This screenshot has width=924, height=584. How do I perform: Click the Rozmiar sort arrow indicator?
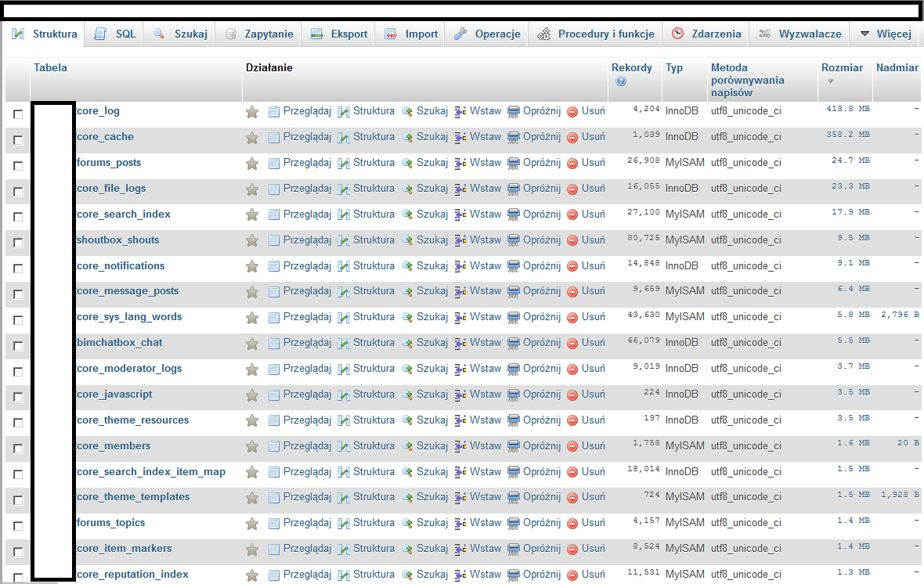tap(831, 81)
